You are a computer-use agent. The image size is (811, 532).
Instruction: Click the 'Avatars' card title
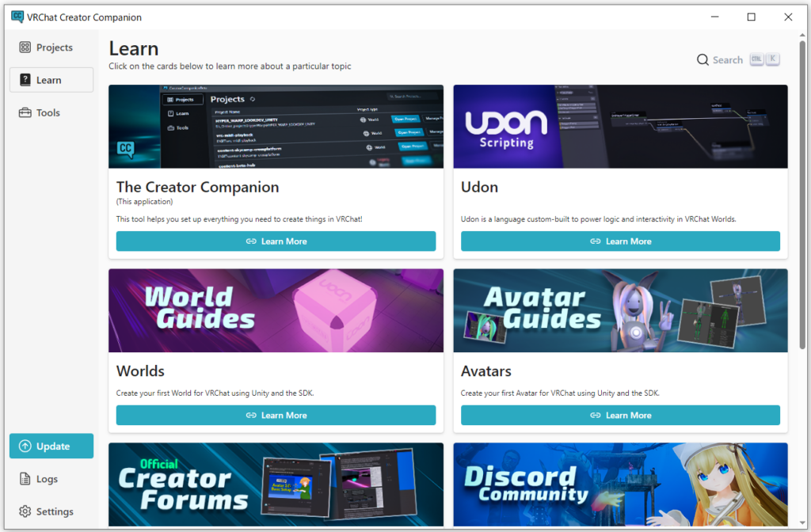tap(485, 371)
